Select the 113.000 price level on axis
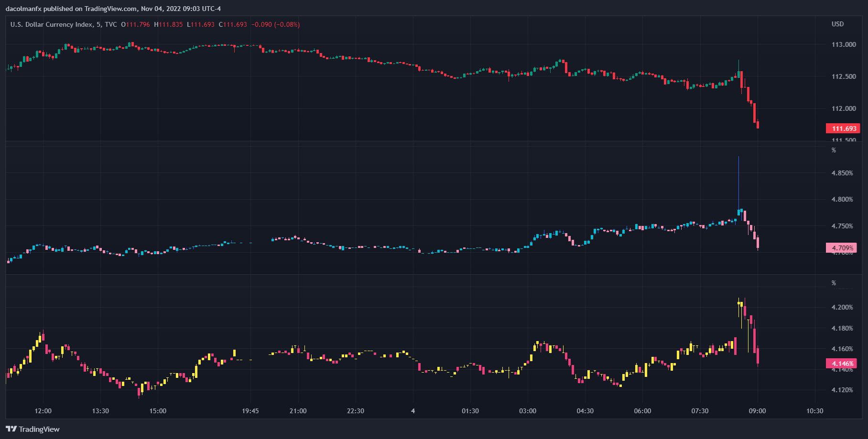This screenshot has width=868, height=439. pyautogui.click(x=844, y=44)
